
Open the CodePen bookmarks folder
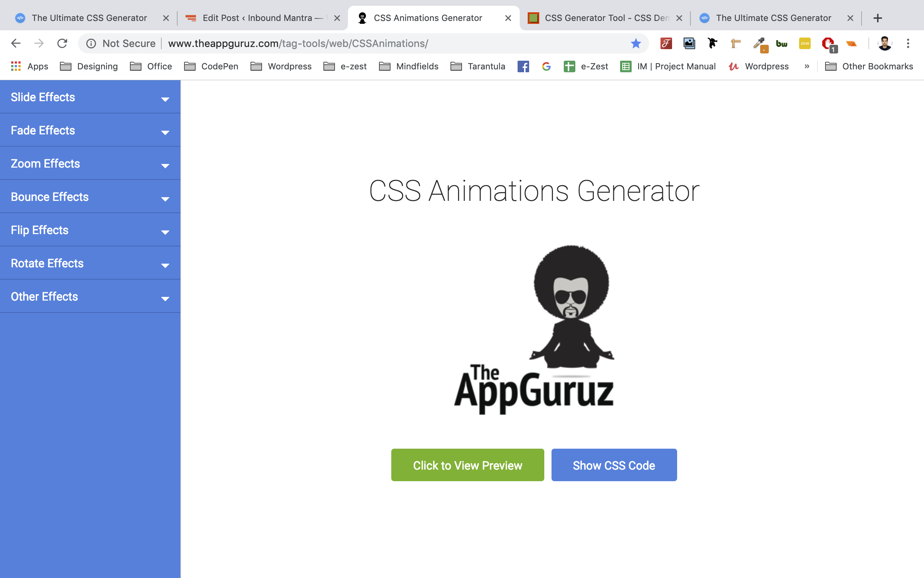[211, 66]
